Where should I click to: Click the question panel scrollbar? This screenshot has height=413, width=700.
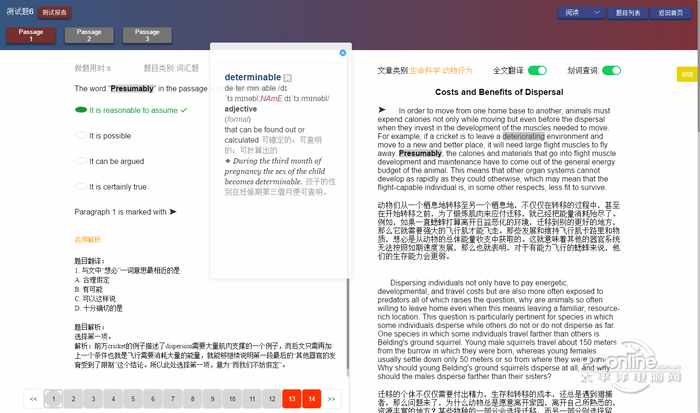[348, 326]
